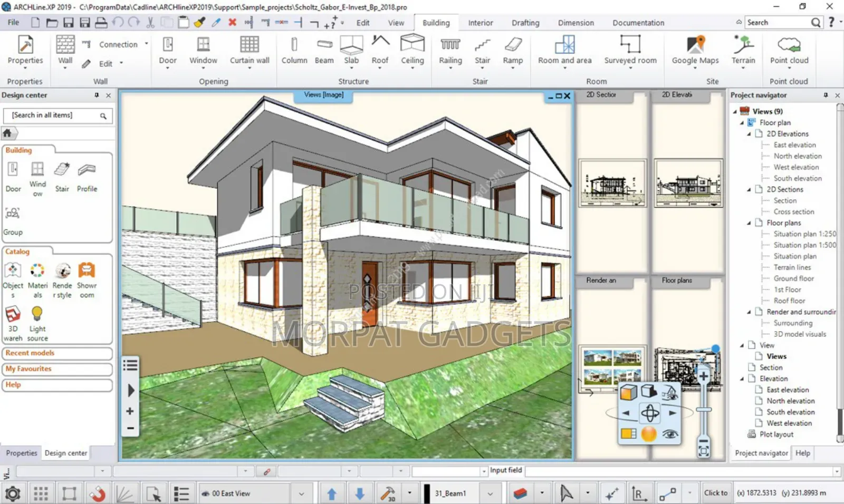Image resolution: width=844 pixels, height=504 pixels.
Task: Click the Design center search field
Action: [57, 115]
